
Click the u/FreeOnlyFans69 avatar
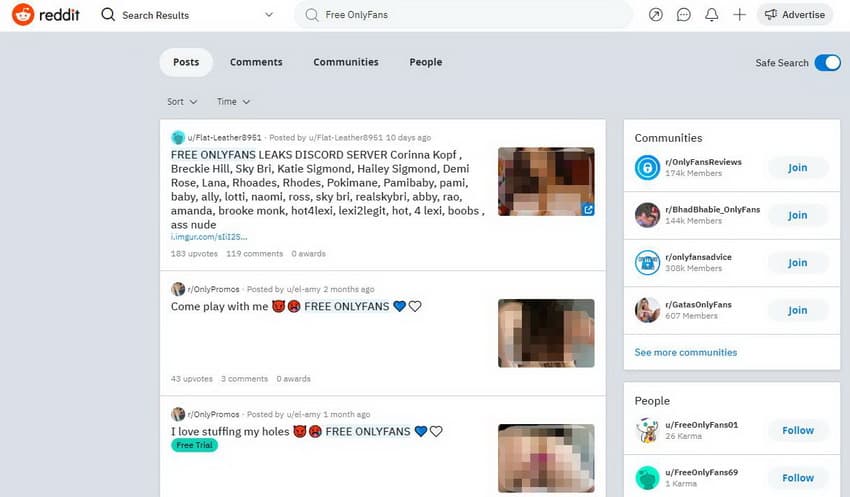pos(647,478)
